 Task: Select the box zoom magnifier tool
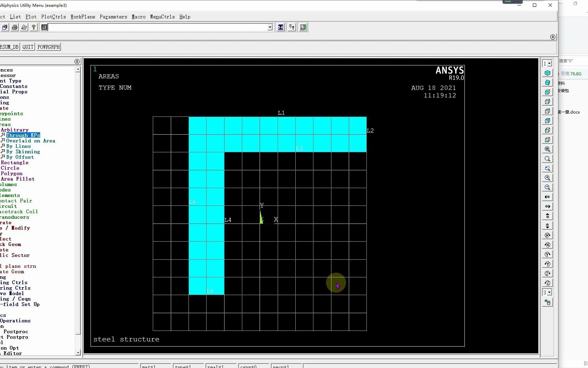coord(548,159)
